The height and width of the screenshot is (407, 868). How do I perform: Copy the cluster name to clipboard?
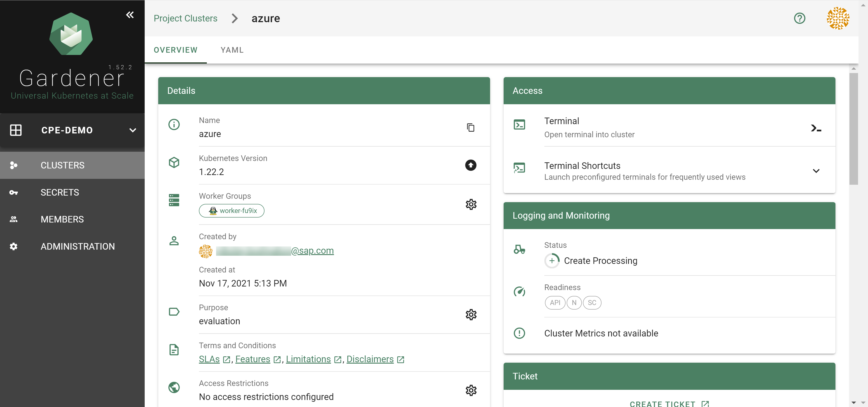470,127
